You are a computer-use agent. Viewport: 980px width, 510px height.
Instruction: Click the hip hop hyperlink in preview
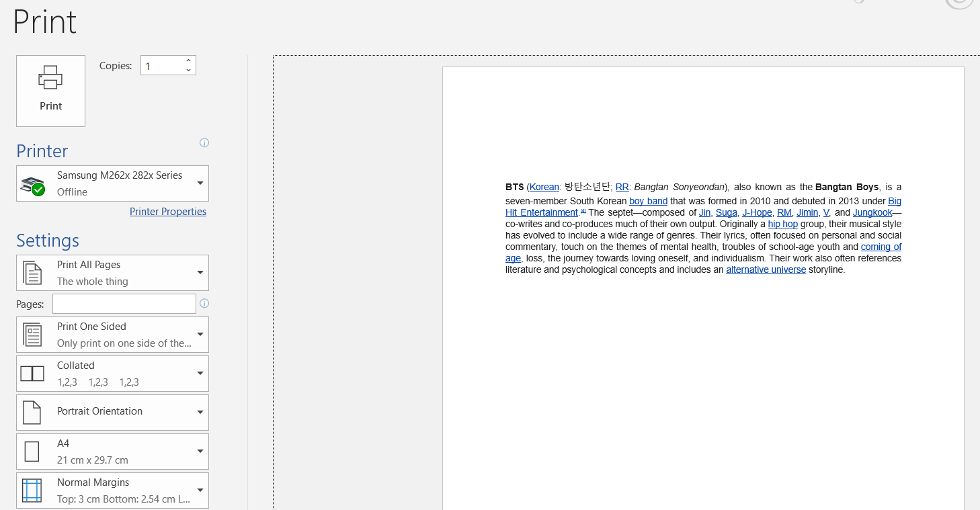click(x=783, y=224)
